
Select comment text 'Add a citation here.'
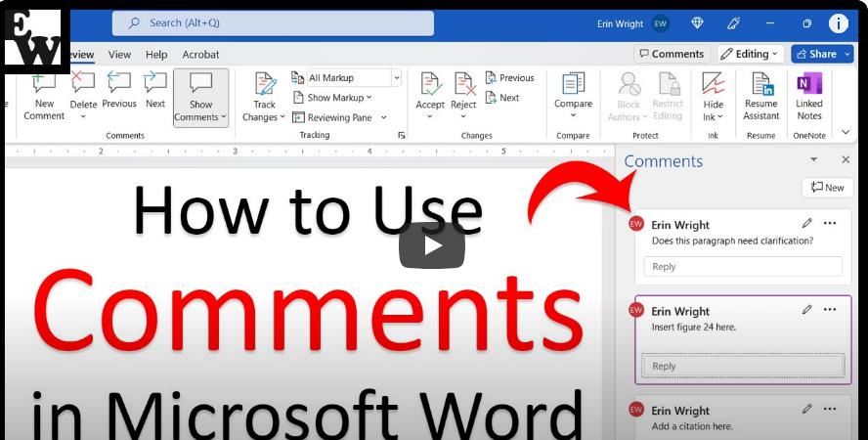tap(692, 426)
